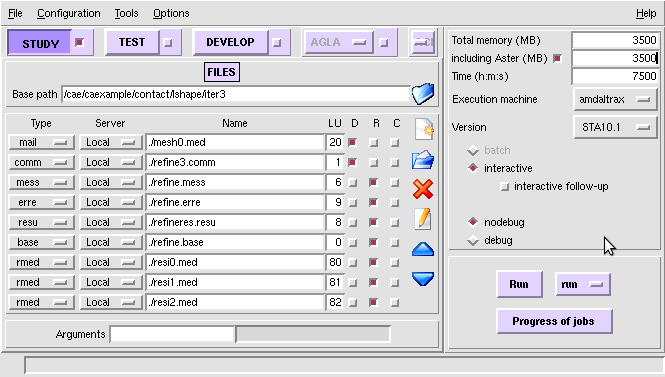Toggle R checkbox for ./resi0.med
This screenshot has height=377, width=665.
point(373,262)
